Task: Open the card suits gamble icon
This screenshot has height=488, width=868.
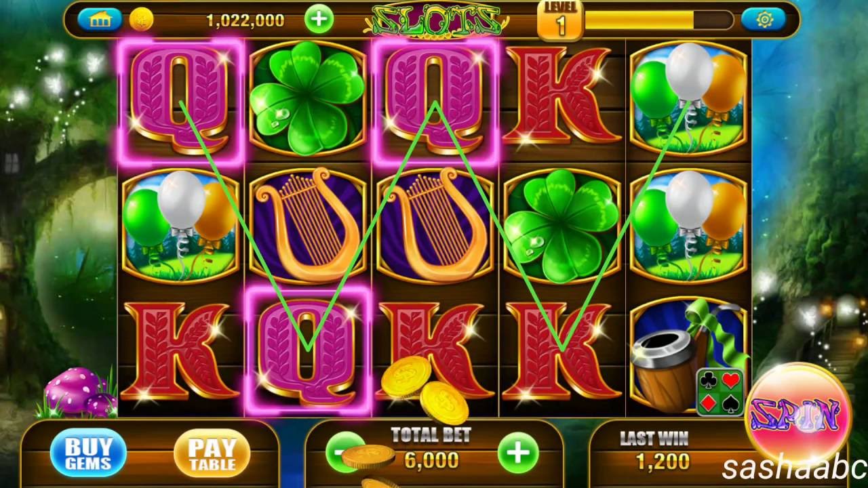Action: click(719, 391)
